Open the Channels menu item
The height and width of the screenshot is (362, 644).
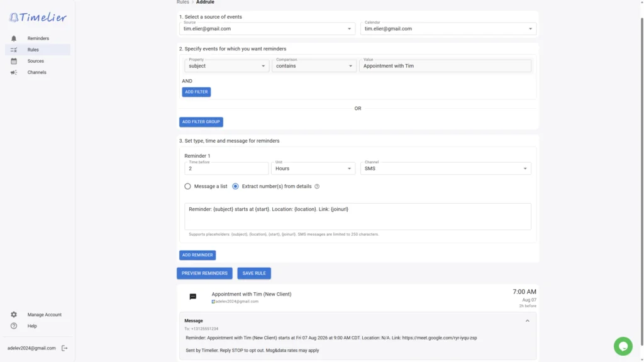37,72
